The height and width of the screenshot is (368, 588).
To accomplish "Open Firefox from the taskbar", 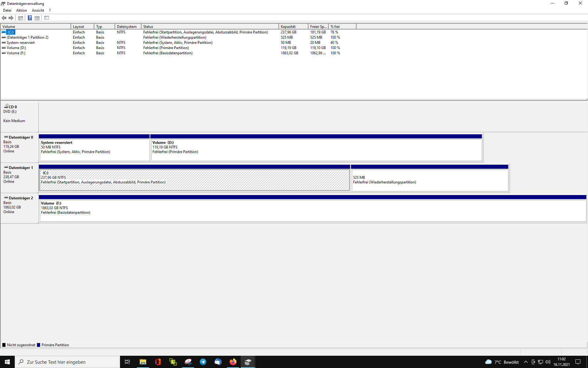I will click(x=233, y=362).
